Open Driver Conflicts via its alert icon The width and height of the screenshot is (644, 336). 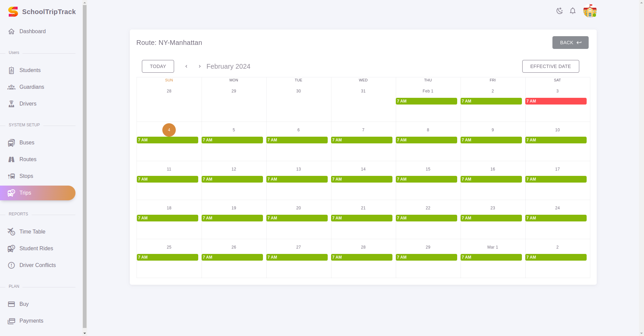click(11, 265)
